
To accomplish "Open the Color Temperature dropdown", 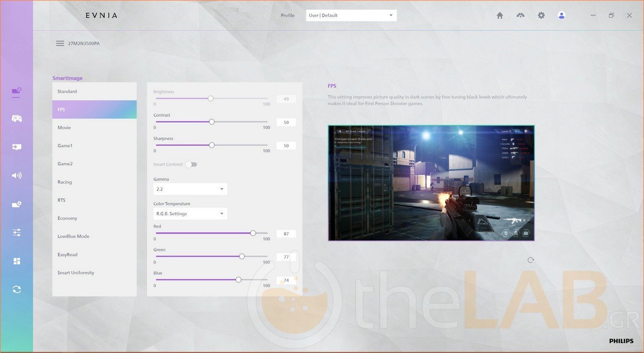I will tap(190, 214).
